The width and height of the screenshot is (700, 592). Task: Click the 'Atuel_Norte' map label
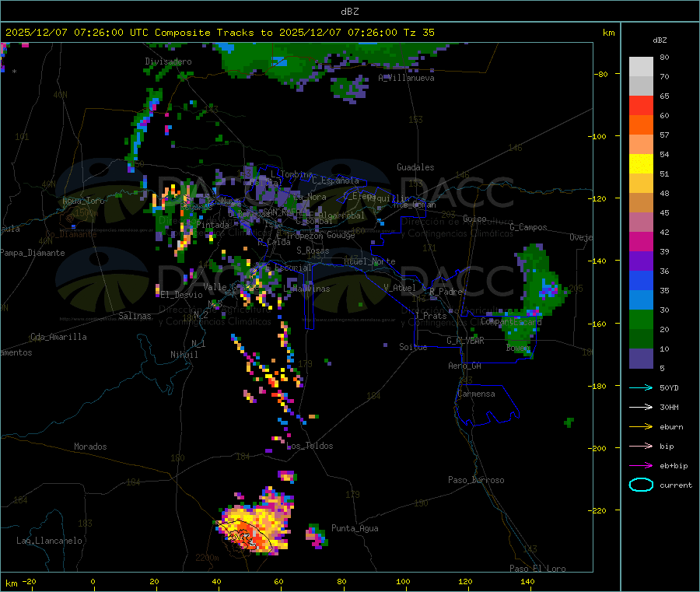point(369,261)
